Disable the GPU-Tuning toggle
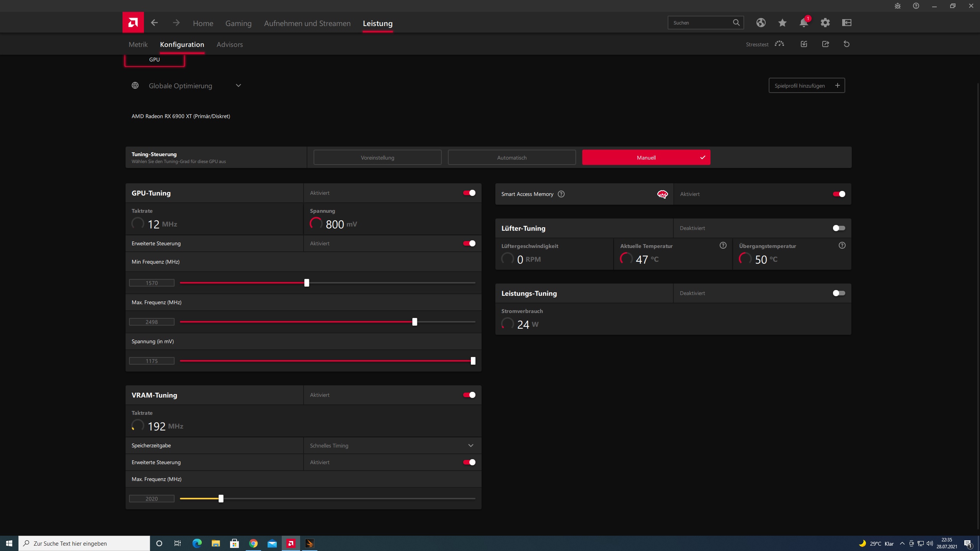 click(x=469, y=193)
